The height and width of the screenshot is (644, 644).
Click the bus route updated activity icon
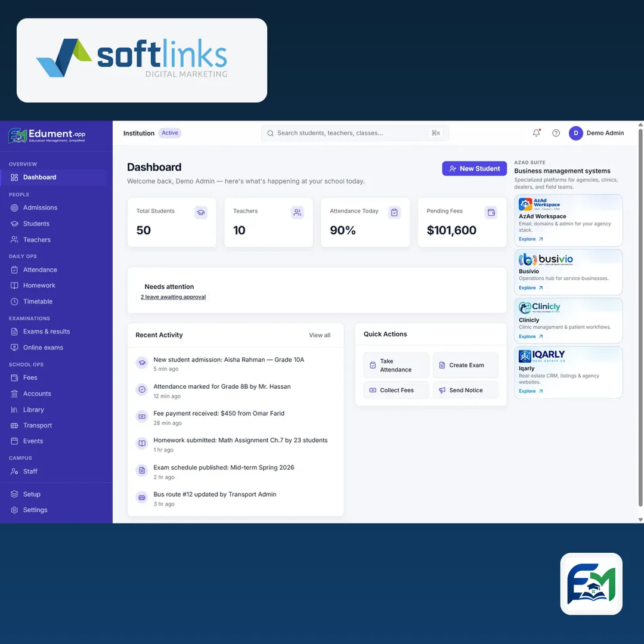pyautogui.click(x=142, y=497)
